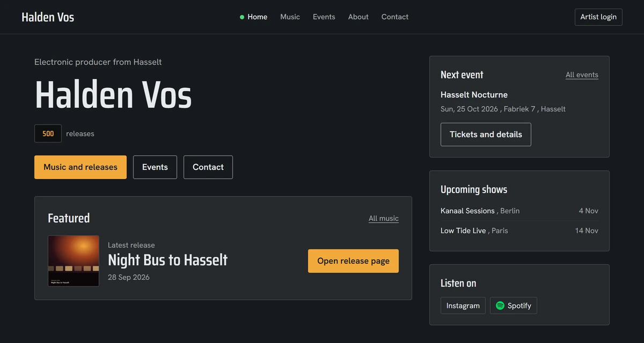
Task: Select the Kanaal Sessions Berlin show
Action: pyautogui.click(x=519, y=211)
